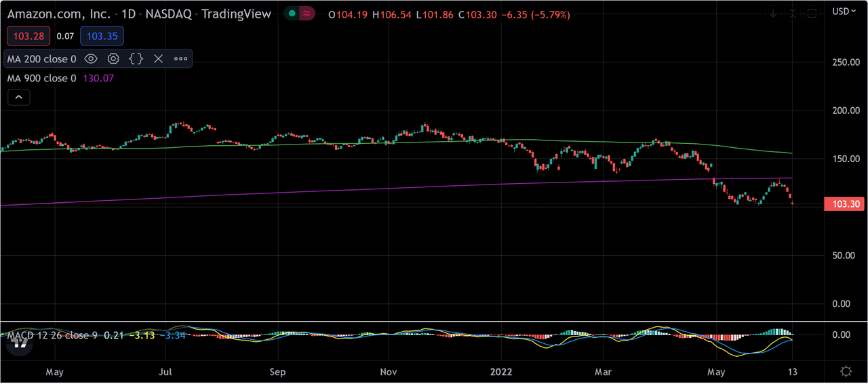
Task: Click the down arrow pane button
Action: tap(773, 14)
